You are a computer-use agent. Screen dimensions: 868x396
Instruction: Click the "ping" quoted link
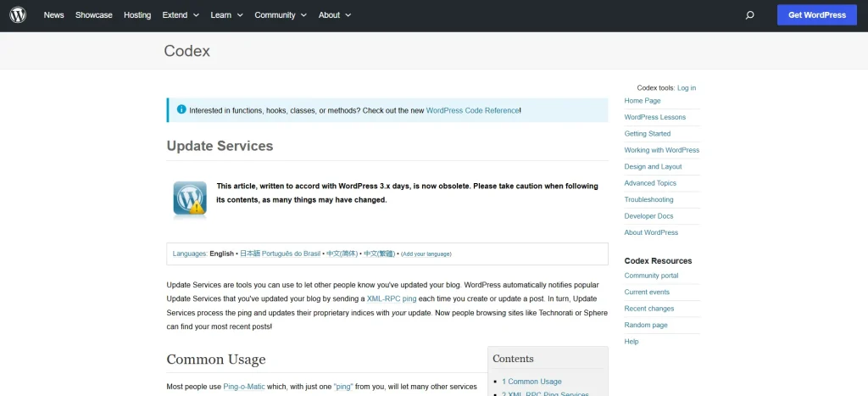343,388
